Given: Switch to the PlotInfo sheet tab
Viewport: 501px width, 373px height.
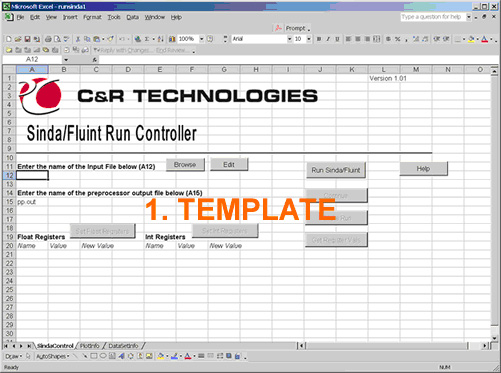Looking at the screenshot, I should (90, 346).
